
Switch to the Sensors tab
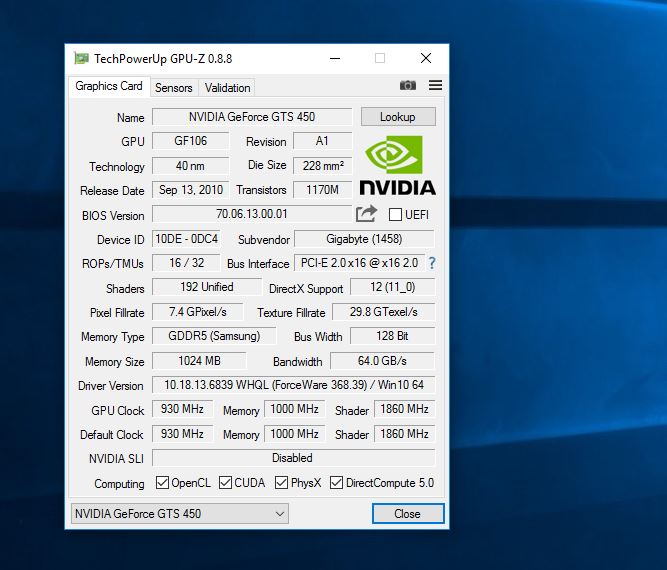[174, 88]
